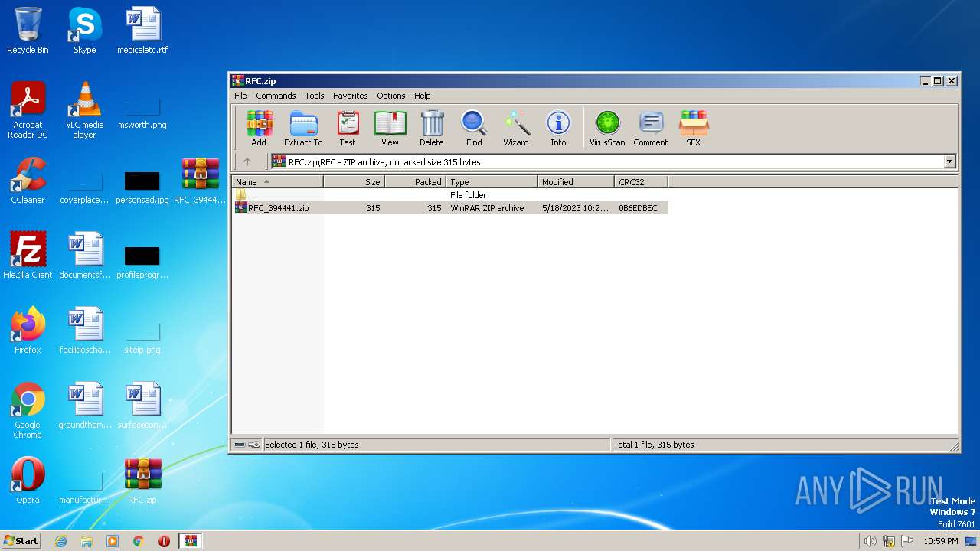
Task: Sort by the Packed column header
Action: [x=415, y=182]
